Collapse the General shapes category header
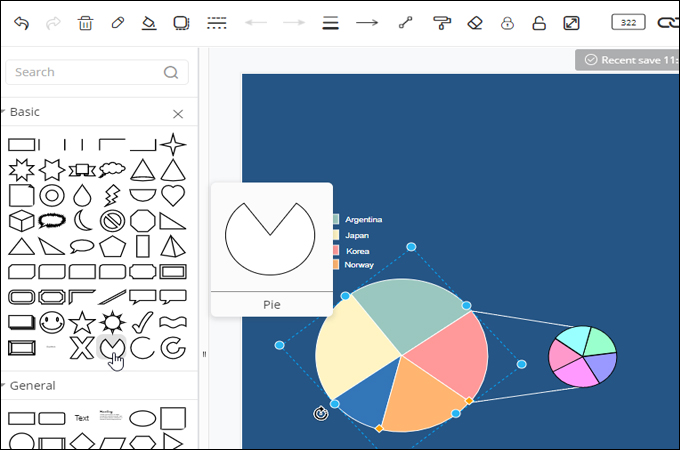The height and width of the screenshot is (450, 680). click(x=33, y=385)
